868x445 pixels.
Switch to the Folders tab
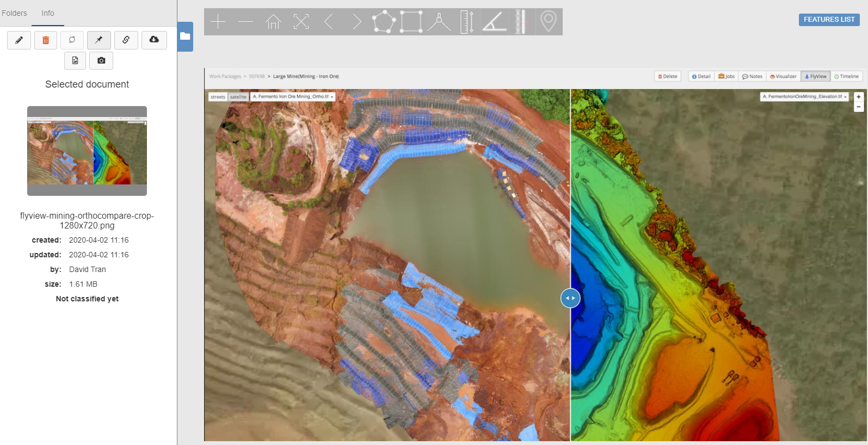tap(15, 13)
